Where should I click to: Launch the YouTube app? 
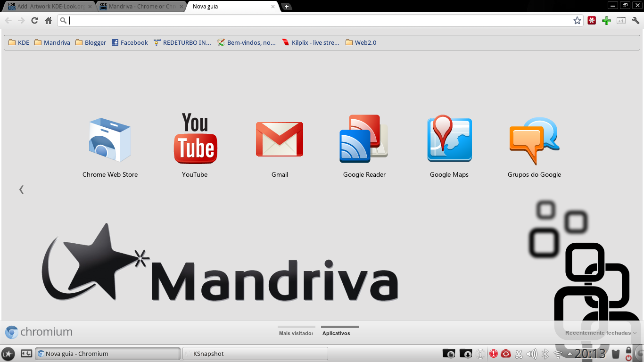tap(195, 145)
